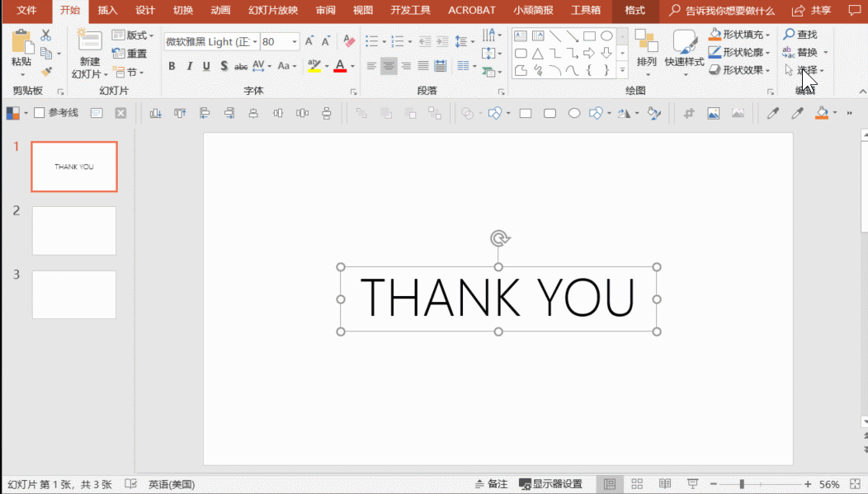868x494 pixels.
Task: Expand the 形状效果 shape effects dropdown
Action: [x=768, y=70]
